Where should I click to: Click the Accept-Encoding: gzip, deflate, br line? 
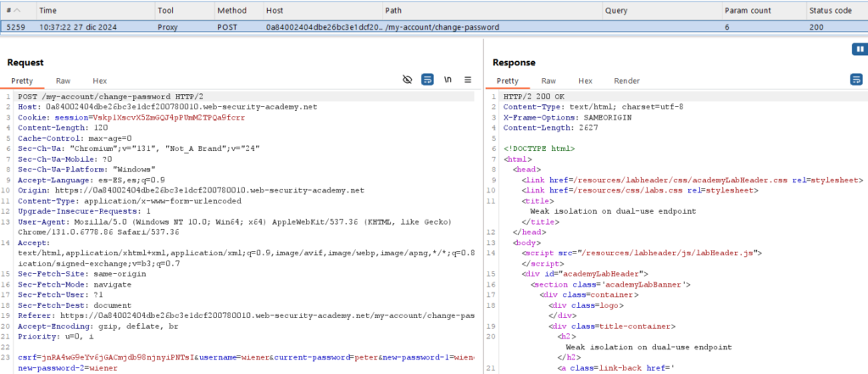(98, 326)
